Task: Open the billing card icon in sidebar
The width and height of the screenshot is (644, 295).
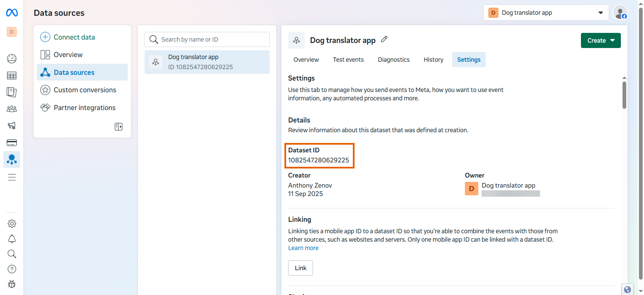Action: tap(12, 143)
